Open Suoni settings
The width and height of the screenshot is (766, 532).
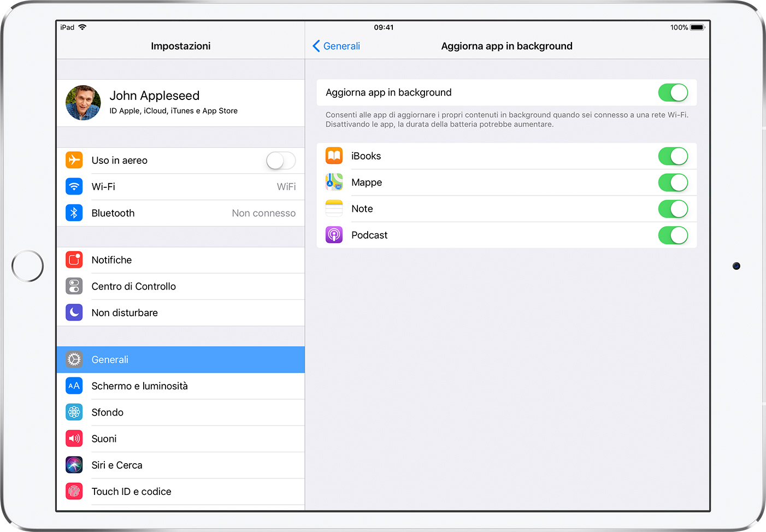point(181,439)
